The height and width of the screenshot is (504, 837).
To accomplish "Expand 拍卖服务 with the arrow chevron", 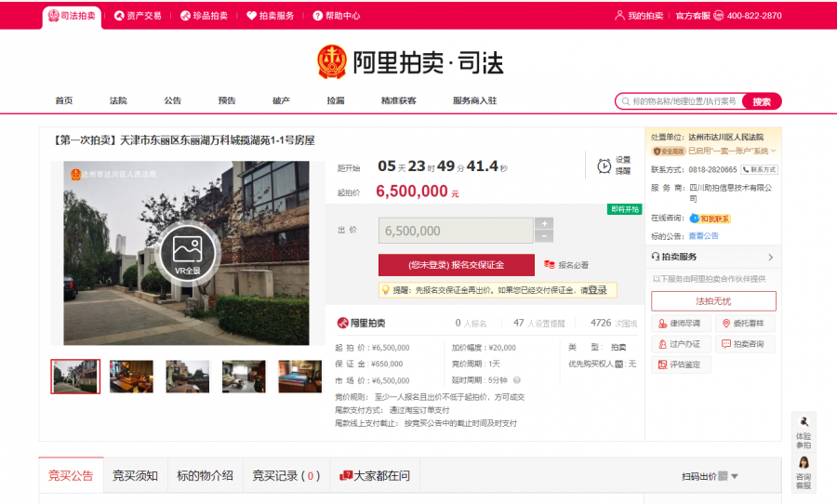I will [770, 258].
